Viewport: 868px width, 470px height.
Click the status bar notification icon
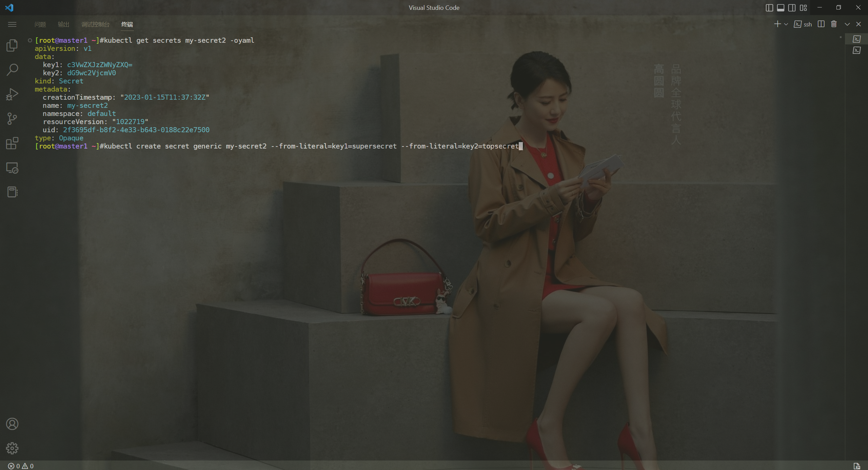click(x=857, y=466)
